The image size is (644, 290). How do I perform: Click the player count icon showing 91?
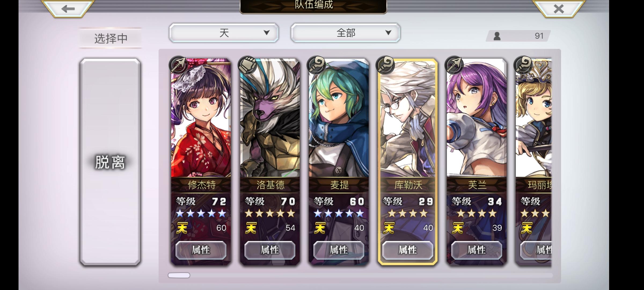pos(497,36)
